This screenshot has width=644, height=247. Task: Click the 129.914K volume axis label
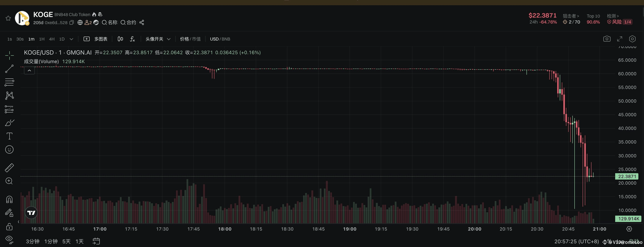click(x=628, y=219)
